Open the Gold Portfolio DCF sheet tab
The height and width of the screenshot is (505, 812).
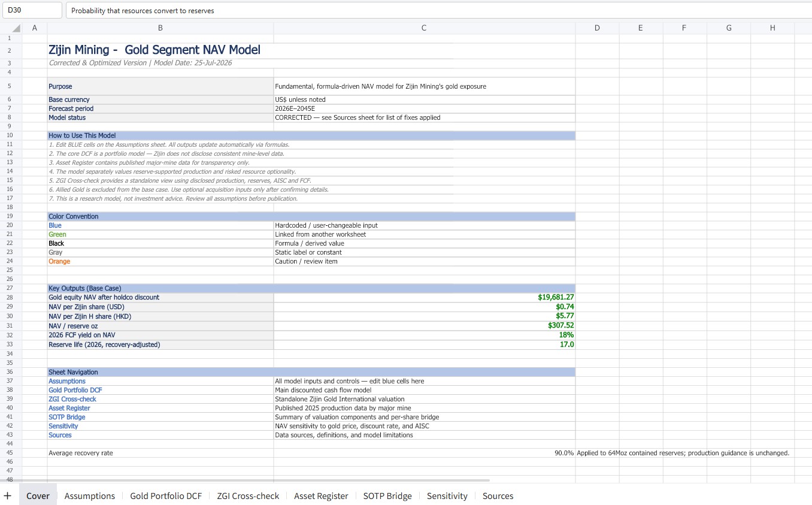click(x=166, y=495)
